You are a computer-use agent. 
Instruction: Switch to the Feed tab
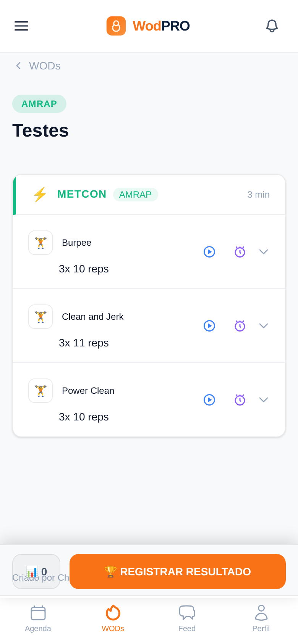click(187, 618)
